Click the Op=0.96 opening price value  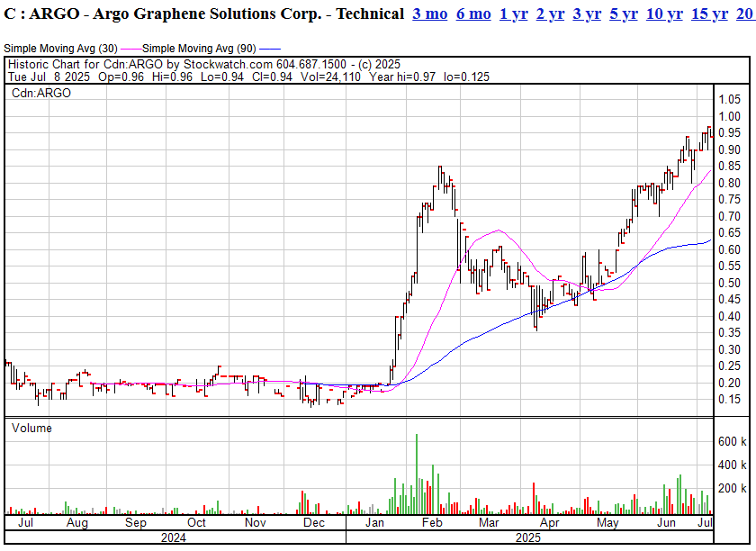[x=121, y=77]
